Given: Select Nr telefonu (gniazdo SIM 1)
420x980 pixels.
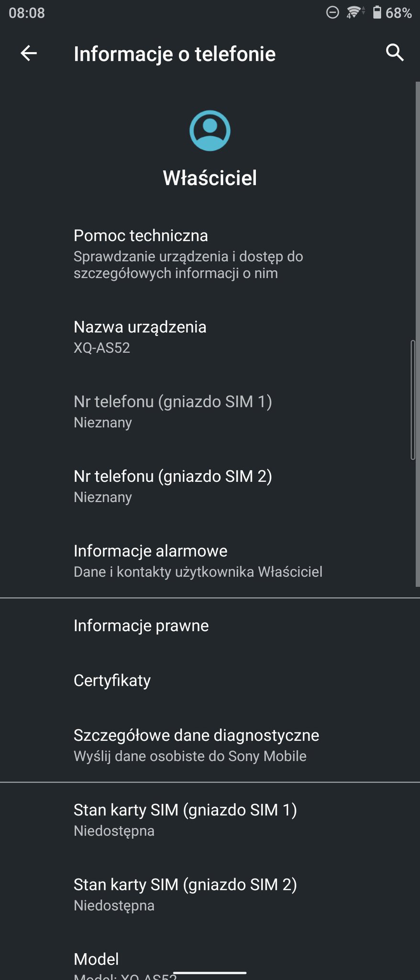Looking at the screenshot, I should coord(210,411).
